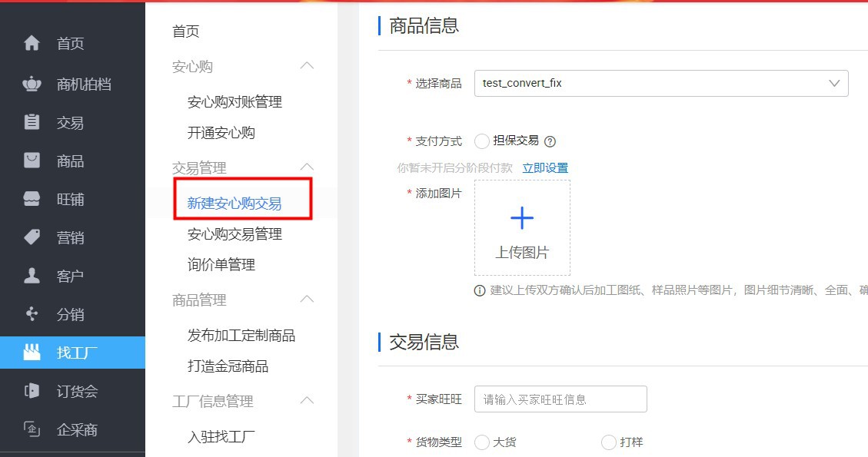
Task: Click the 找工厂 factory icon in sidebar
Action: pyautogui.click(x=31, y=353)
